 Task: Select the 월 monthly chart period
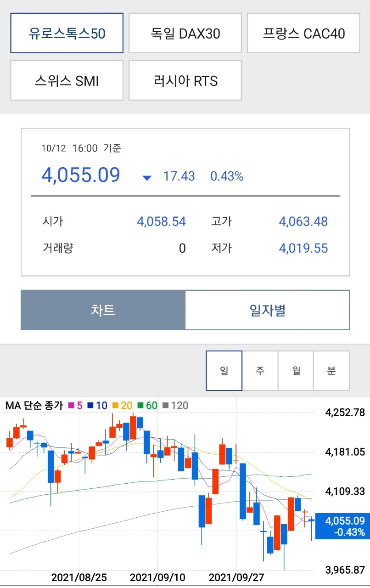296,371
